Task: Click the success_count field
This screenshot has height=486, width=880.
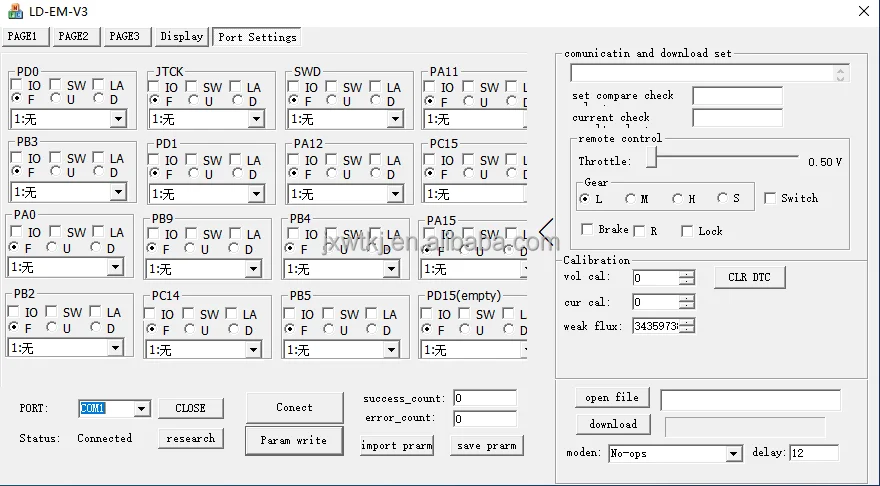Action: tap(485, 398)
